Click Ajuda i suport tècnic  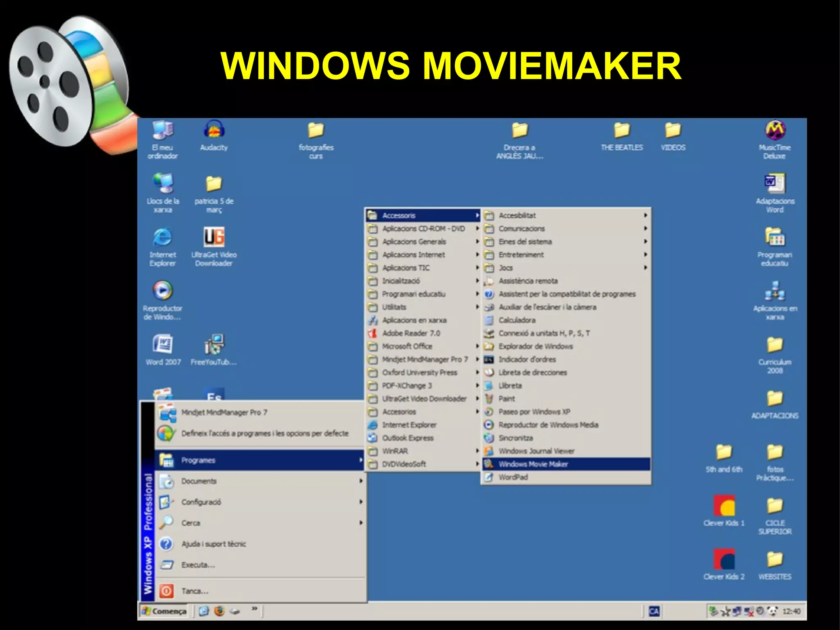[260, 544]
